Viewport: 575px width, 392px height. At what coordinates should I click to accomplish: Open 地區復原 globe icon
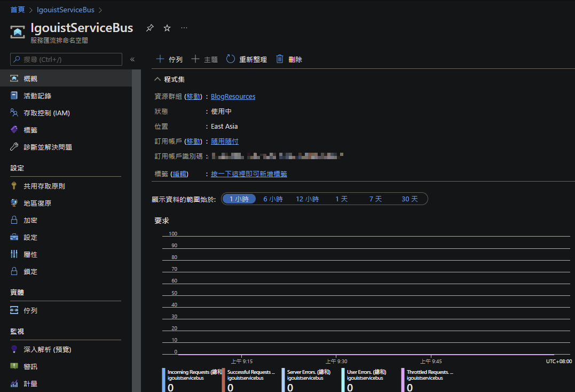click(14, 203)
